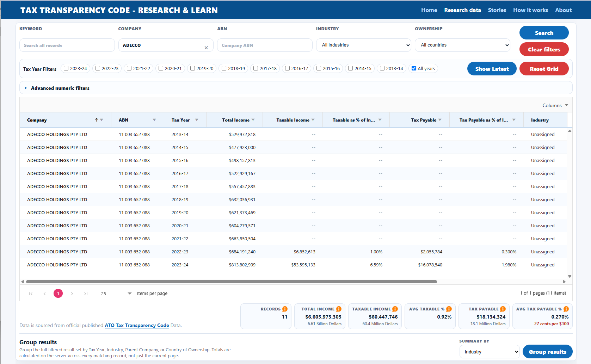Screen dimensions: 591x364
Task: Open Taxable Income column filter icon
Action: tap(313, 120)
